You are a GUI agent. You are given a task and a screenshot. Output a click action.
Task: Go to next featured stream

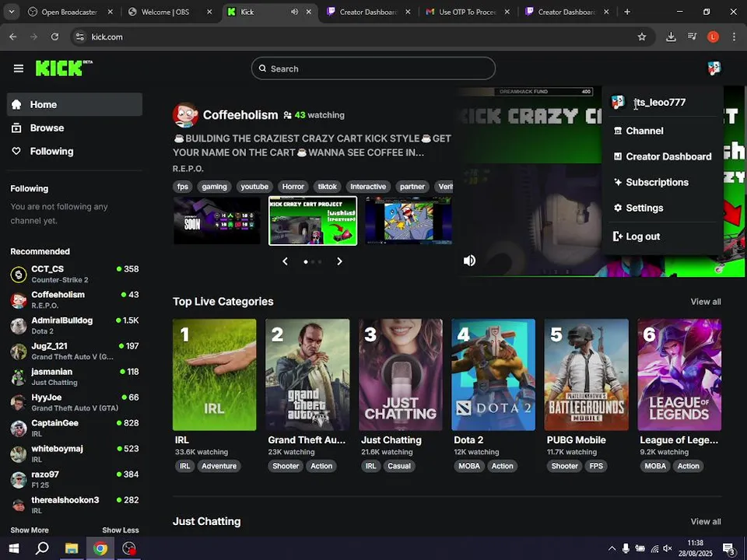click(x=340, y=261)
